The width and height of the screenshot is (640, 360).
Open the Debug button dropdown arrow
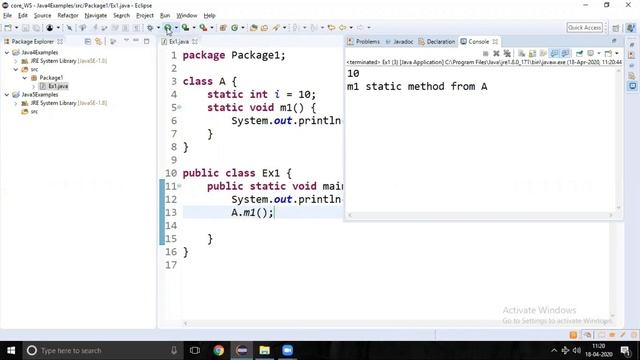[x=158, y=28]
